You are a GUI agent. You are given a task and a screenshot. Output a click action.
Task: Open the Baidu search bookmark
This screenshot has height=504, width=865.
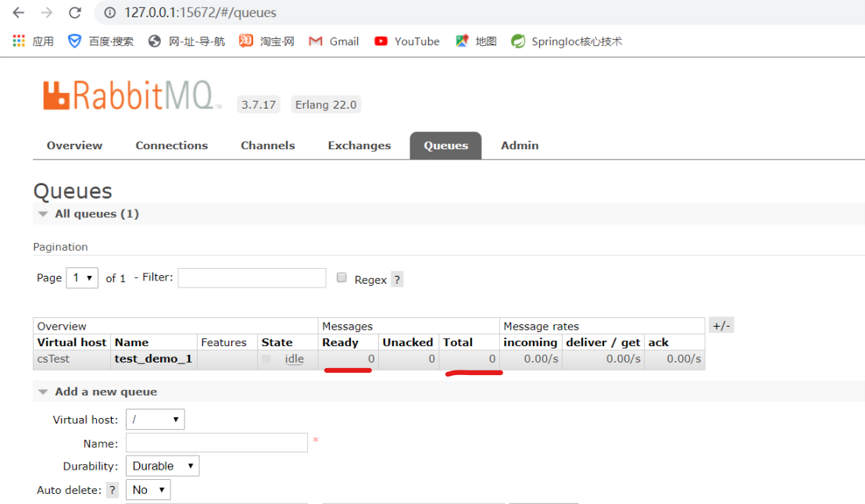pyautogui.click(x=100, y=41)
